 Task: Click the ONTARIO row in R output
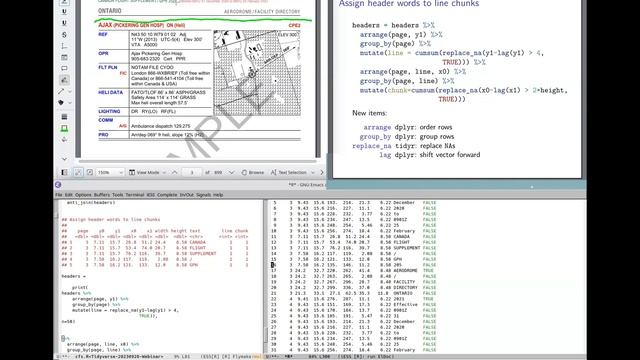pyautogui.click(x=353, y=293)
